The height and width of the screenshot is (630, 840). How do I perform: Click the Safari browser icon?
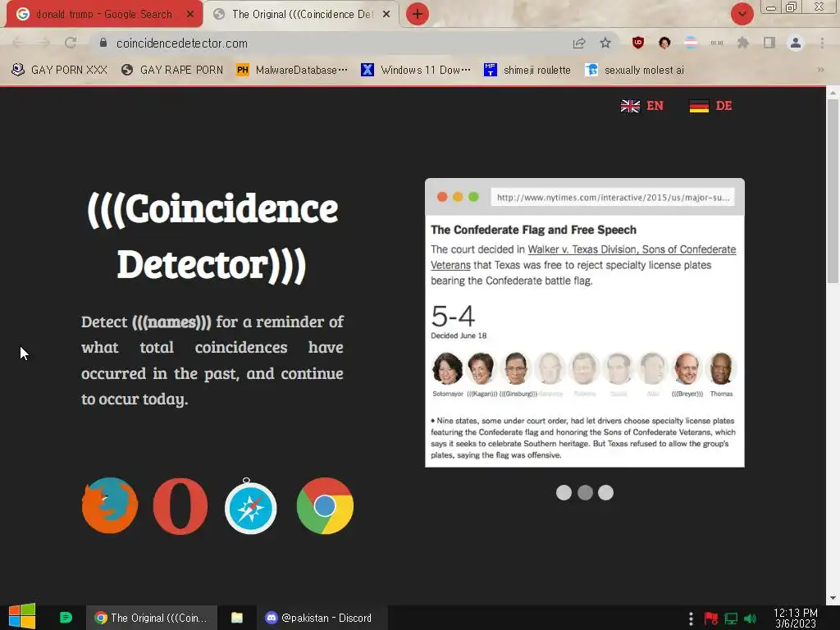click(x=251, y=507)
